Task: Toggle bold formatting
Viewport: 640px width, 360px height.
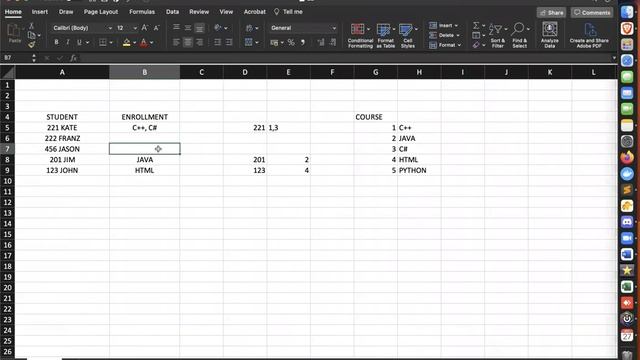Action: pos(56,42)
